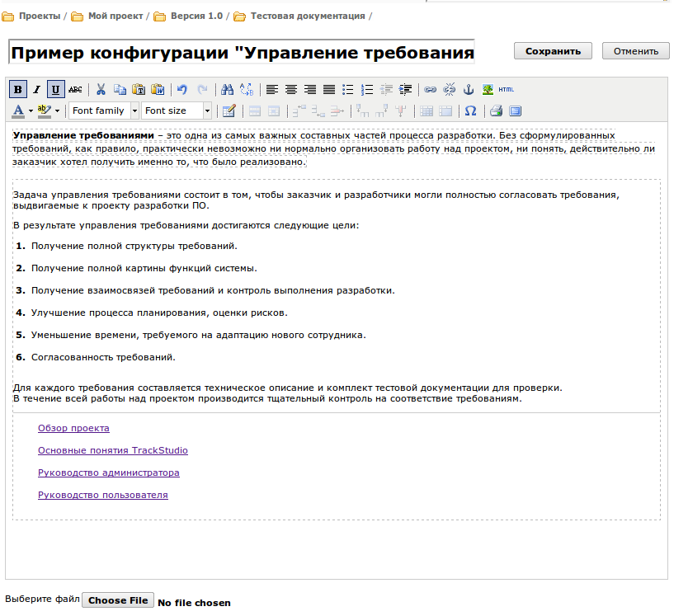Click the Paste from Word icon
Viewport: 674px width, 616px height.
pyautogui.click(x=158, y=89)
